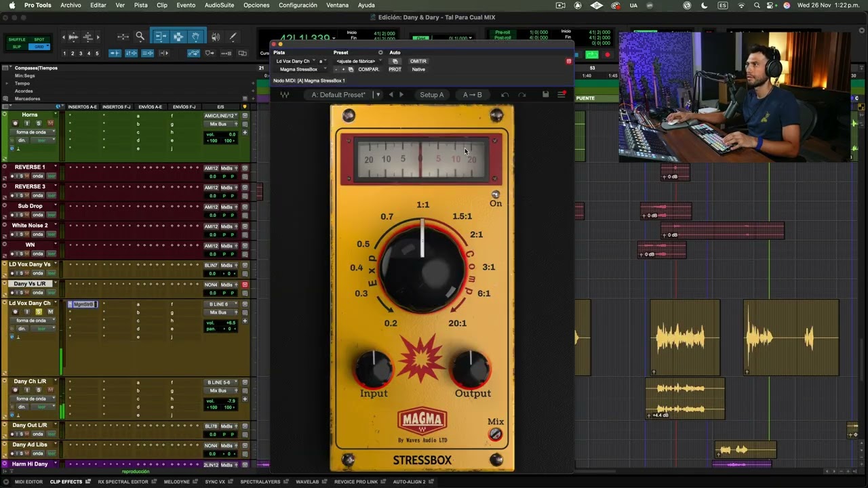Viewport: 868px width, 488px height.
Task: Select the Trim tool
Action: 160,37
